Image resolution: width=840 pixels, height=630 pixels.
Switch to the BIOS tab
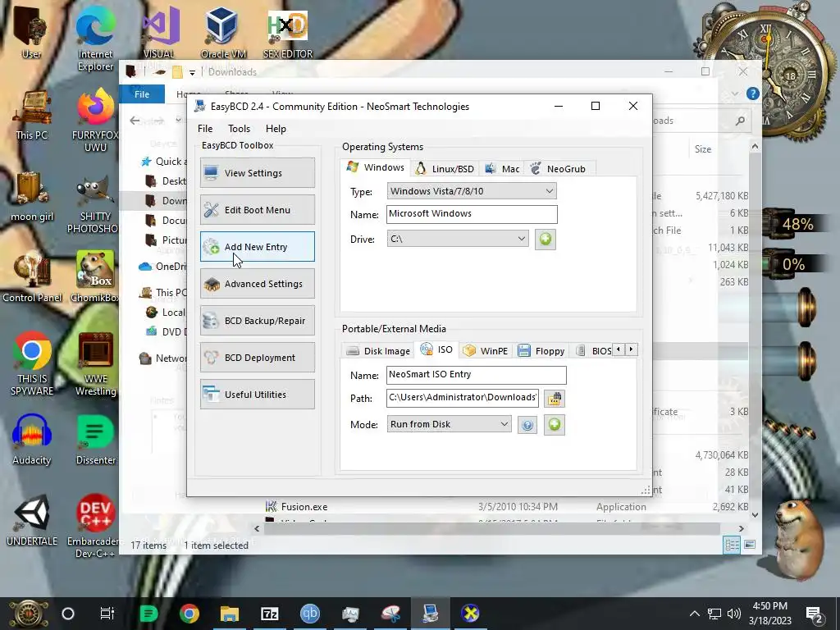click(x=593, y=351)
